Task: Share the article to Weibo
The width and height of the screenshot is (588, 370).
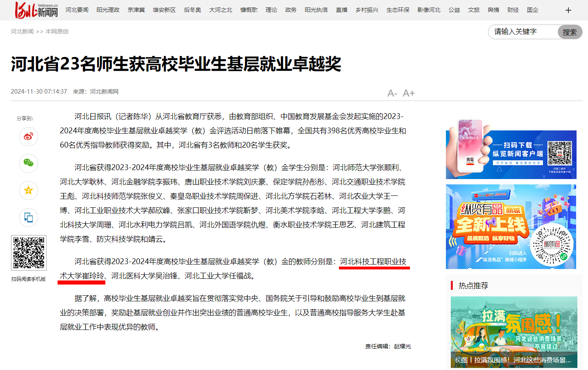Action: pos(28,137)
